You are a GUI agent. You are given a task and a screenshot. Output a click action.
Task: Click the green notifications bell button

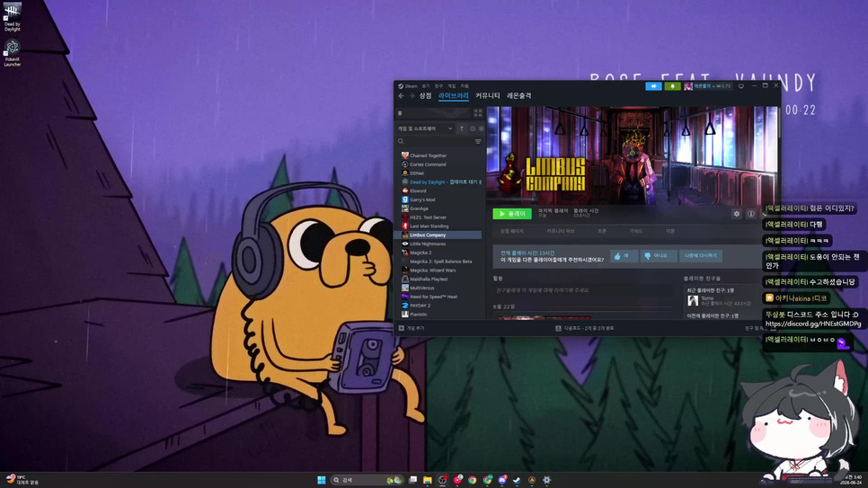point(673,86)
